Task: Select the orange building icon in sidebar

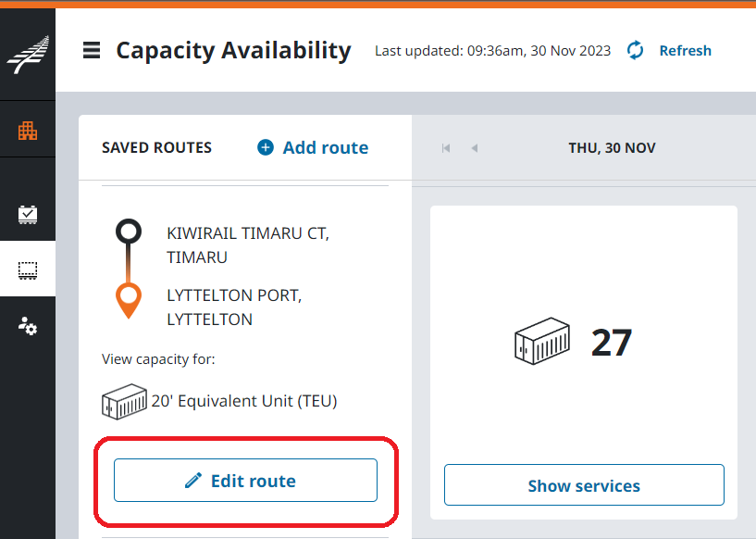Action: (28, 130)
